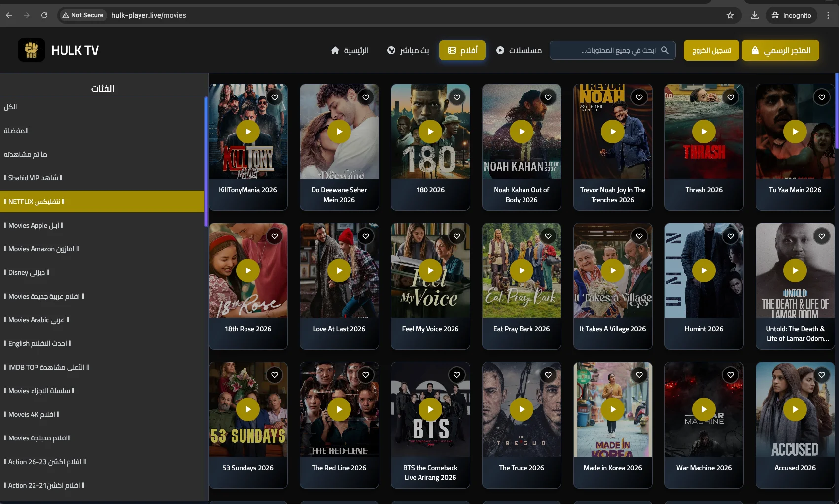
Task: Play It Takes A Village 2026
Action: tap(613, 270)
